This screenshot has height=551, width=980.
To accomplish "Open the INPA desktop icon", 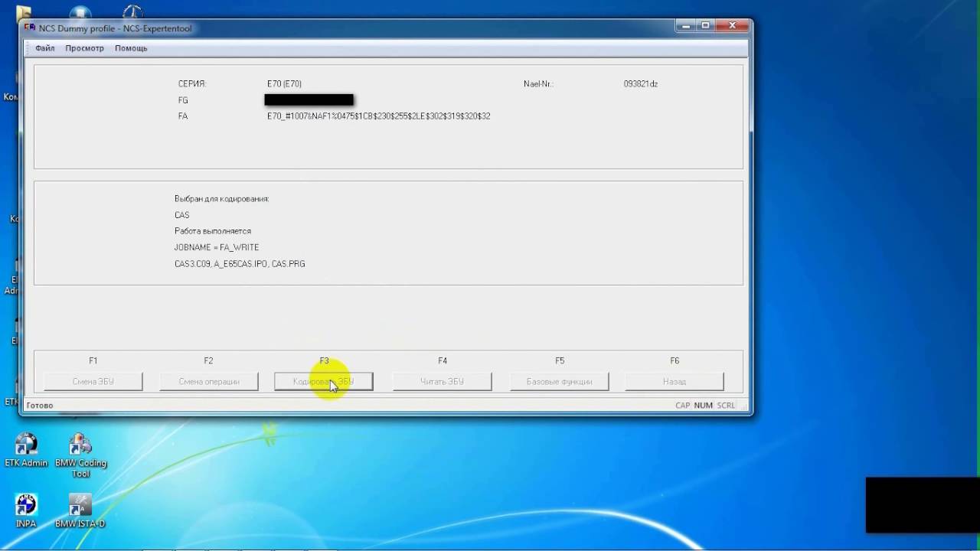I will pyautogui.click(x=26, y=510).
